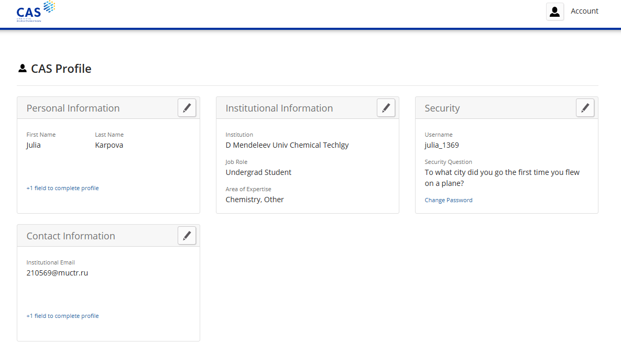Viewport: 621px width, 364px height.
Task: Click the person icon beside CAS Profile
Action: (x=22, y=69)
